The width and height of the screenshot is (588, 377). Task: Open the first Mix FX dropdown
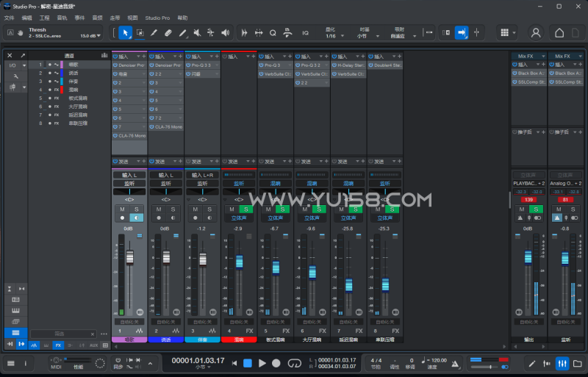click(x=528, y=57)
